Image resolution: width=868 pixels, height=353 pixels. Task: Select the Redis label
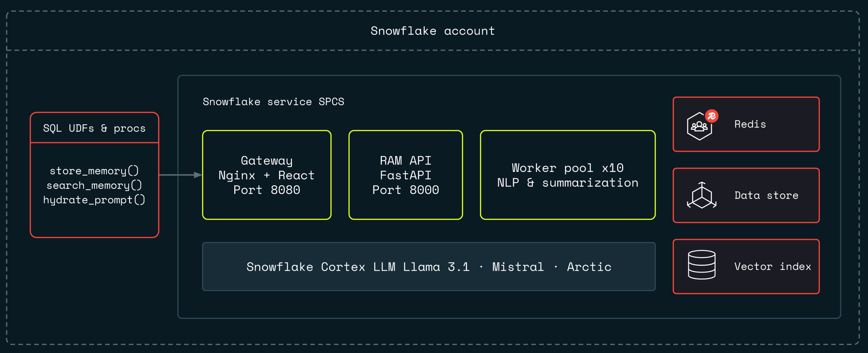point(750,124)
